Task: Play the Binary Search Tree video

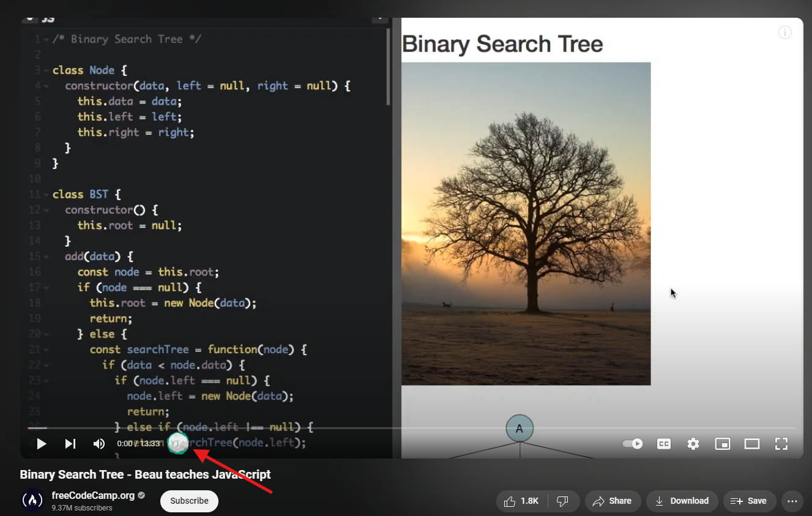Action: pyautogui.click(x=42, y=444)
